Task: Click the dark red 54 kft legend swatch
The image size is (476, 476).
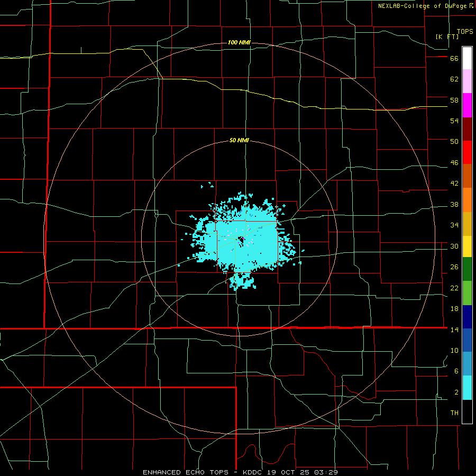Action: pyautogui.click(x=467, y=129)
